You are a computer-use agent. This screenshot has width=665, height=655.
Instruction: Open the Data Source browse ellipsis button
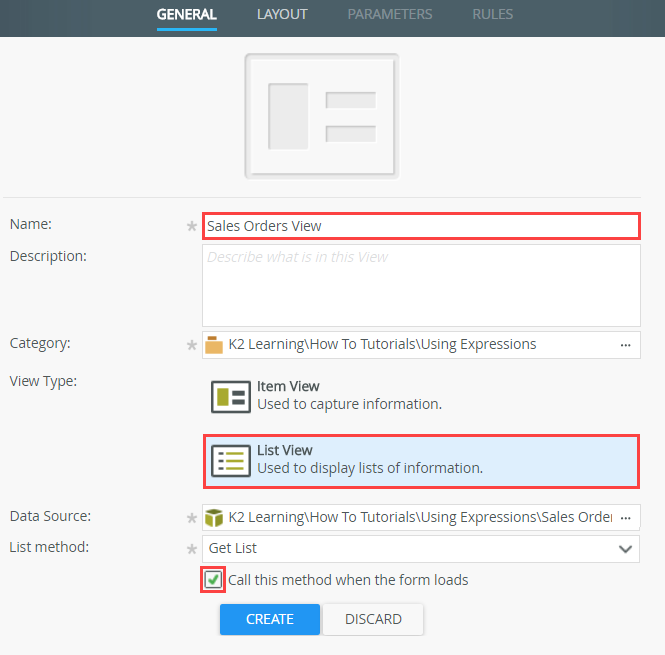point(626,518)
